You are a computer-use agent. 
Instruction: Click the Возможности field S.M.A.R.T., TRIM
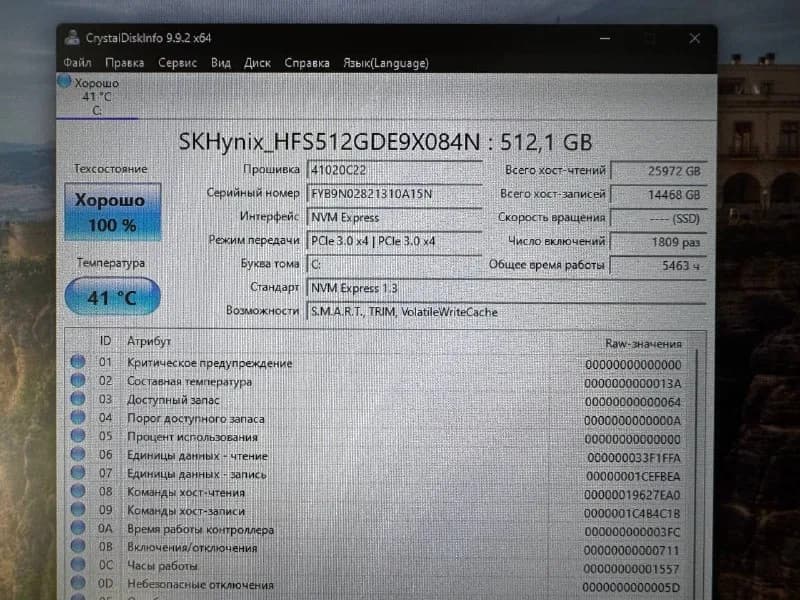(x=507, y=312)
